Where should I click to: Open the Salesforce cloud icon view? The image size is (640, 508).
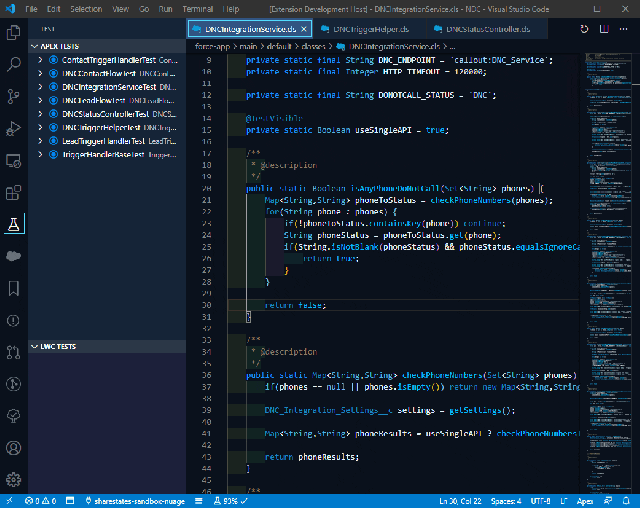coord(14,256)
